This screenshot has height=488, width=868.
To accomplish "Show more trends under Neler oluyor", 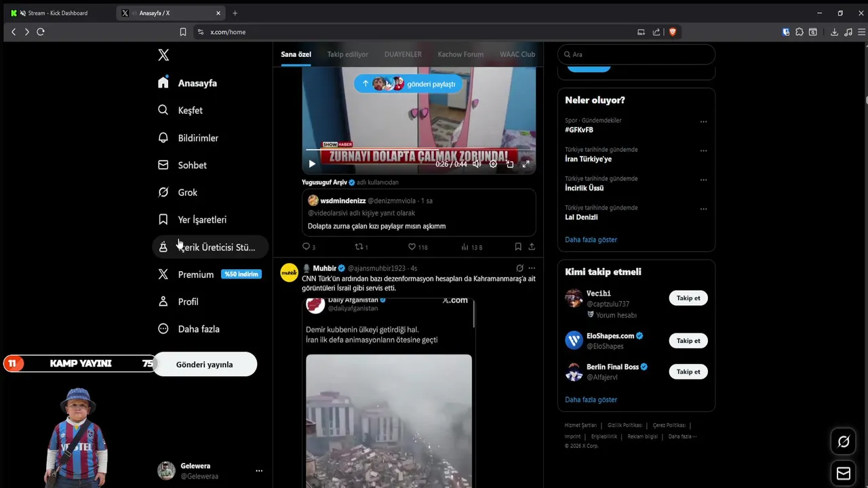I will pyautogui.click(x=591, y=240).
